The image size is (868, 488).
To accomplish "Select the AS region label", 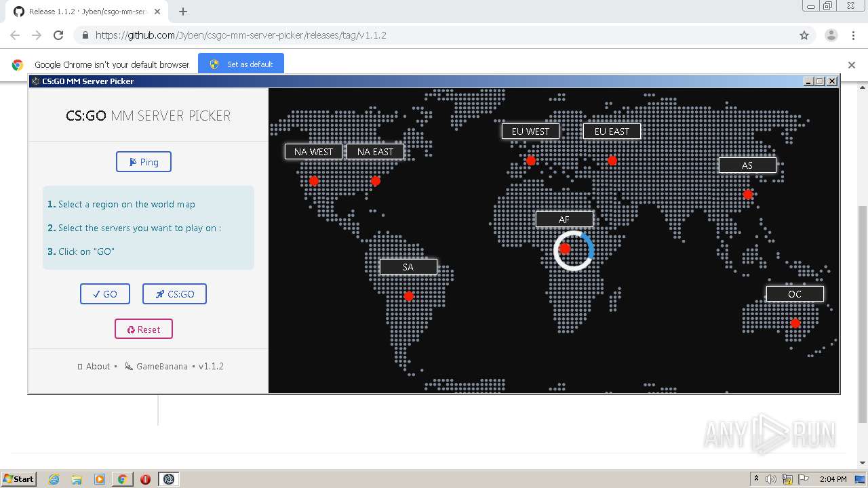I will coord(747,165).
